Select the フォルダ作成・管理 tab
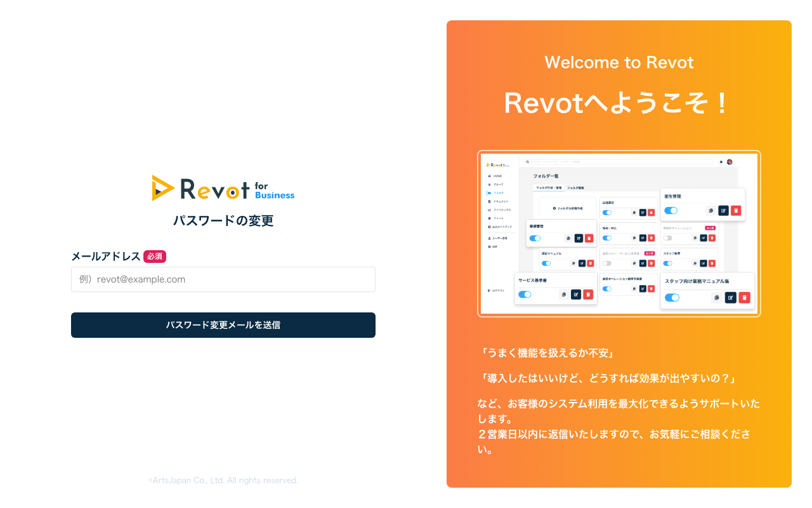812x508 pixels. (549, 188)
